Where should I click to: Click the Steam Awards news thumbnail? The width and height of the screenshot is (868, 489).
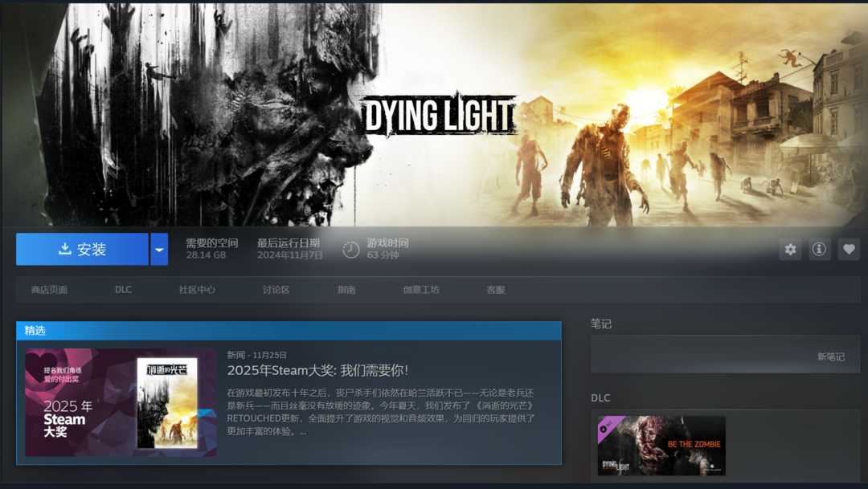click(121, 402)
